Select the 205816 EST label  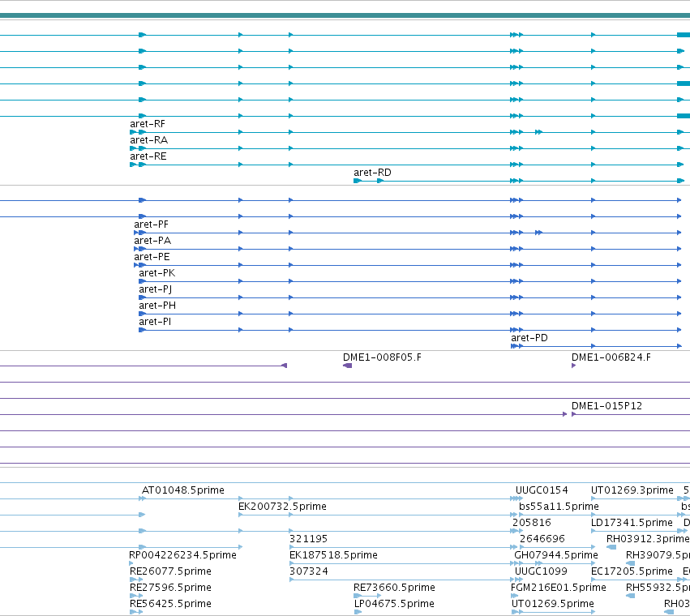pyautogui.click(x=532, y=523)
